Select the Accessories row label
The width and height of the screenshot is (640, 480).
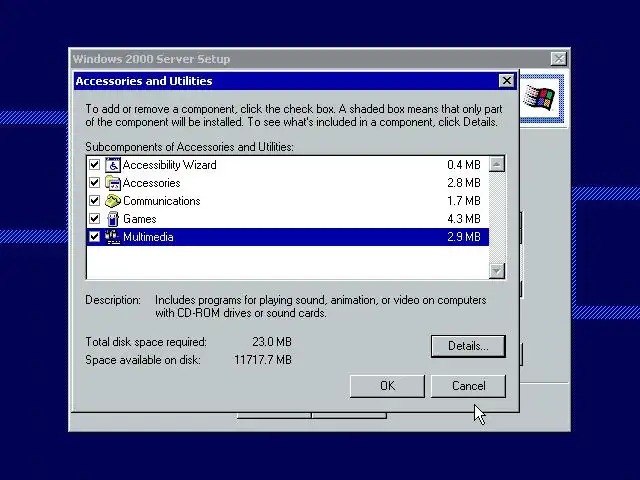(x=151, y=183)
